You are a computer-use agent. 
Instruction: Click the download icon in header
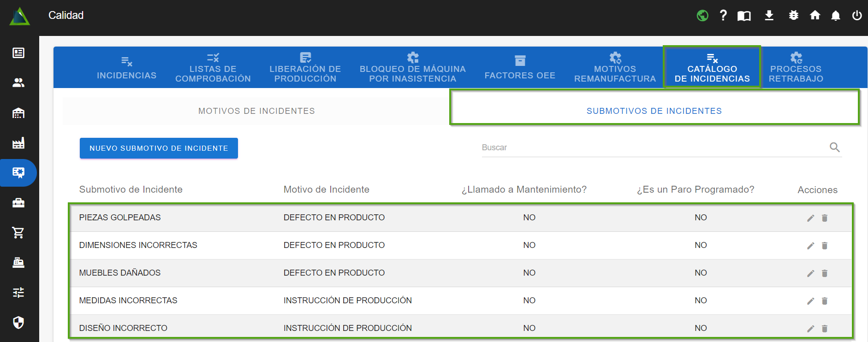tap(769, 16)
